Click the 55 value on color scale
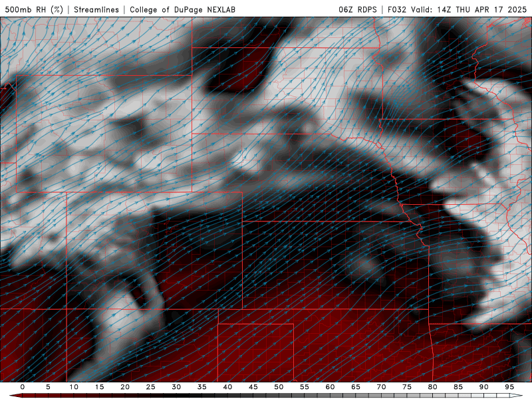 tap(305, 387)
